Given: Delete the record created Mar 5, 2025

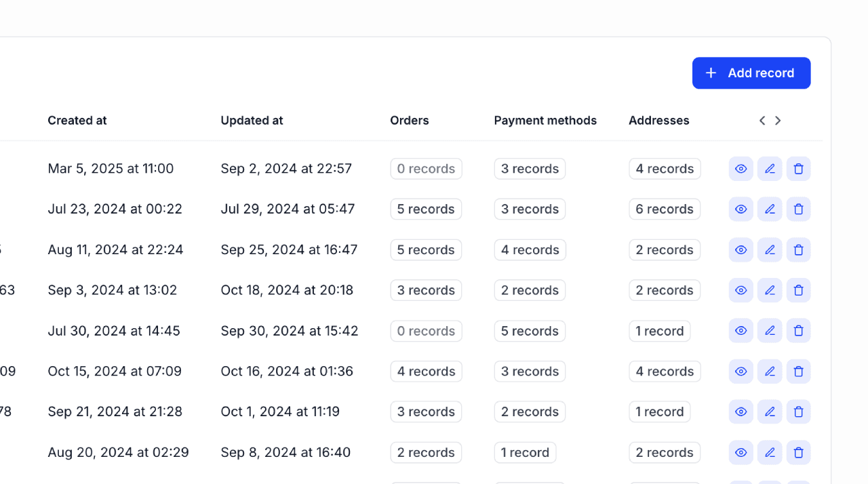Looking at the screenshot, I should pos(798,169).
